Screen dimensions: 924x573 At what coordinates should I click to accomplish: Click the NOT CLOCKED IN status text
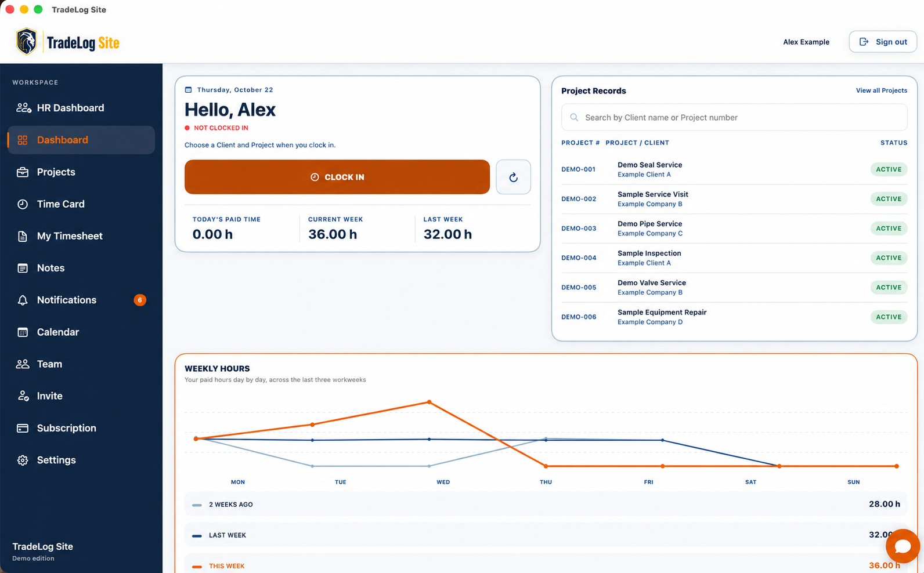tap(221, 128)
